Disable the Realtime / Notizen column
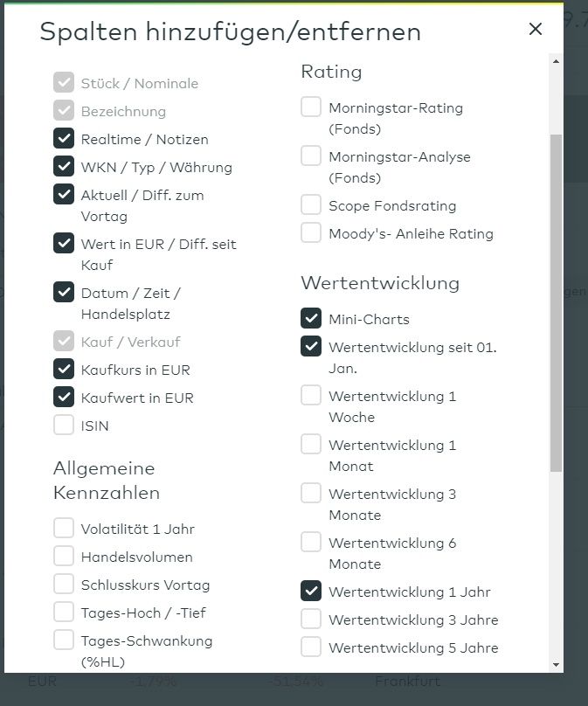 tap(64, 137)
